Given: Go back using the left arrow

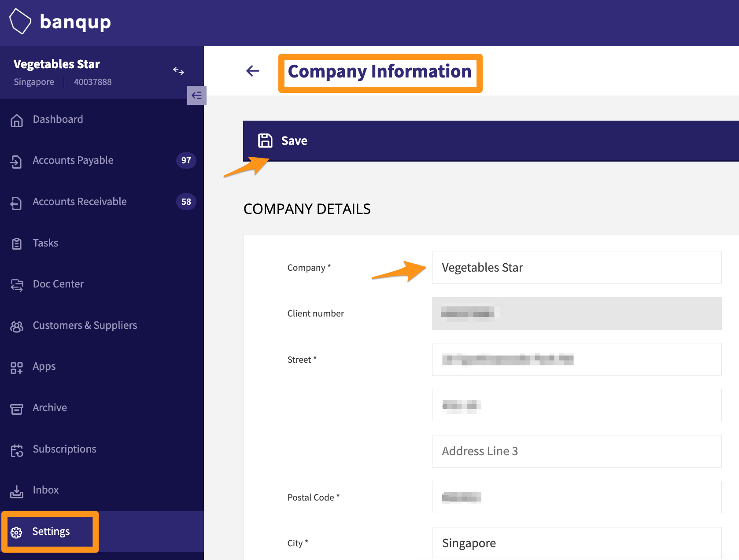Looking at the screenshot, I should (x=252, y=70).
